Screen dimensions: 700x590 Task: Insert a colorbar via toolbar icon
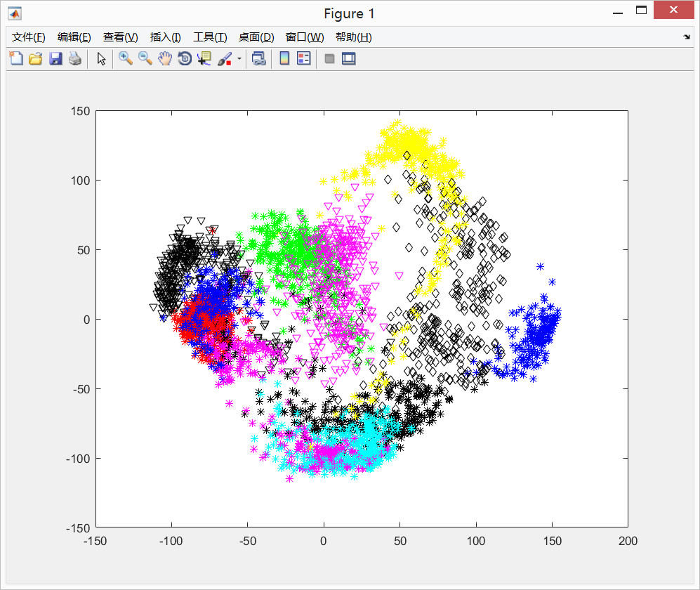pos(284,58)
